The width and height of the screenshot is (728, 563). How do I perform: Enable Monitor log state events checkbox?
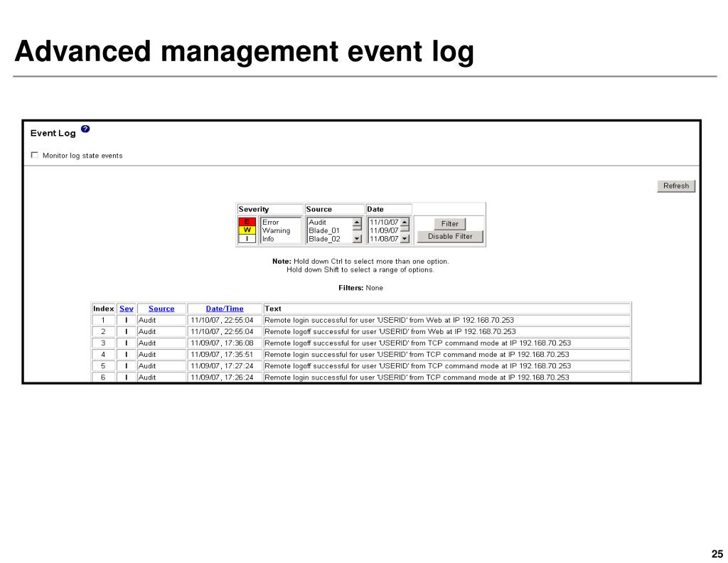click(x=34, y=155)
